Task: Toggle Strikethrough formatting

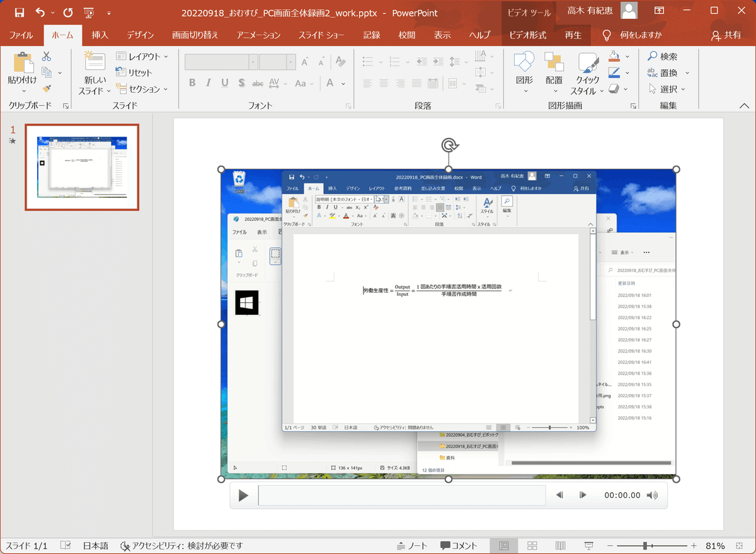Action: pos(258,83)
